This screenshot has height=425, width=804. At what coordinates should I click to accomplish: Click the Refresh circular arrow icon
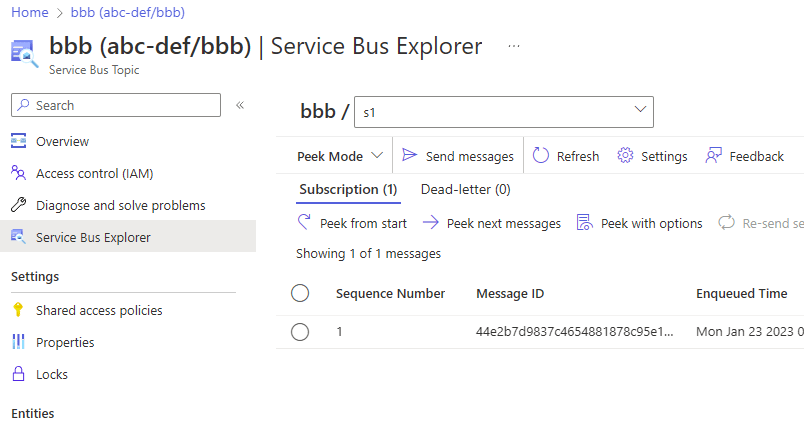540,155
